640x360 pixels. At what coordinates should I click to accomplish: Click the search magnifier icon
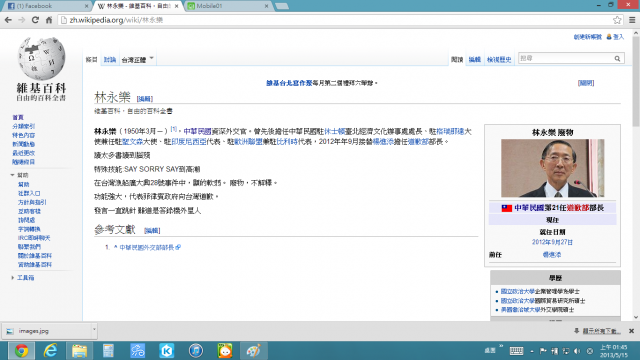pos(617,59)
